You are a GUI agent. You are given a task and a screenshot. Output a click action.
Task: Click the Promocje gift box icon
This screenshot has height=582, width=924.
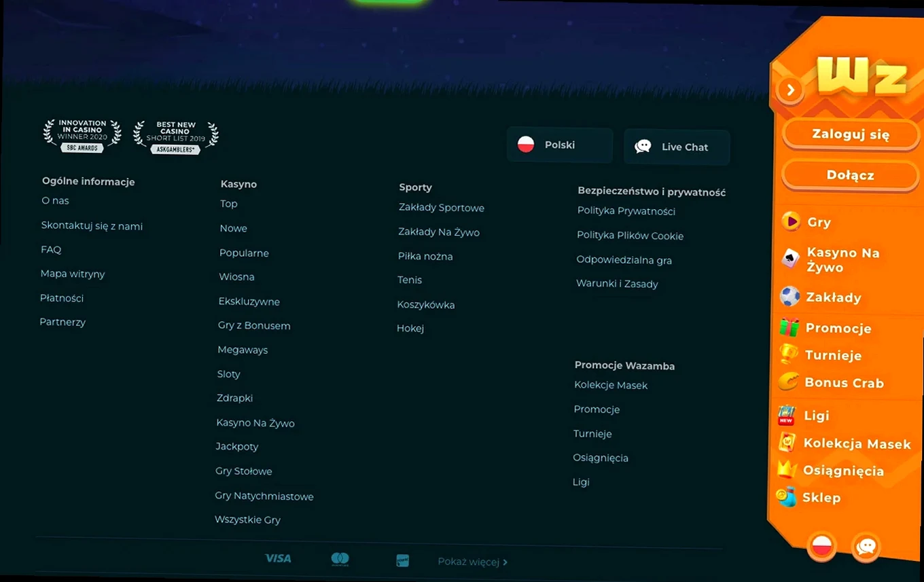click(x=789, y=327)
